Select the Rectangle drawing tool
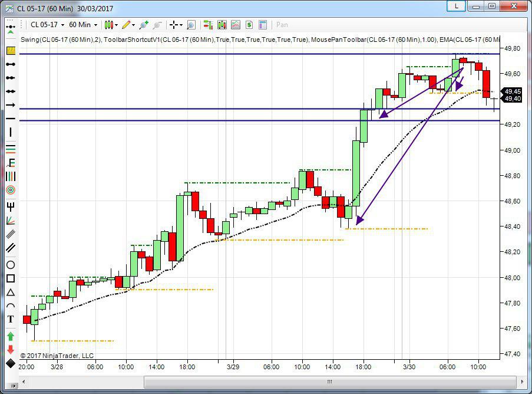Image resolution: width=532 pixels, height=394 pixels. 10,278
